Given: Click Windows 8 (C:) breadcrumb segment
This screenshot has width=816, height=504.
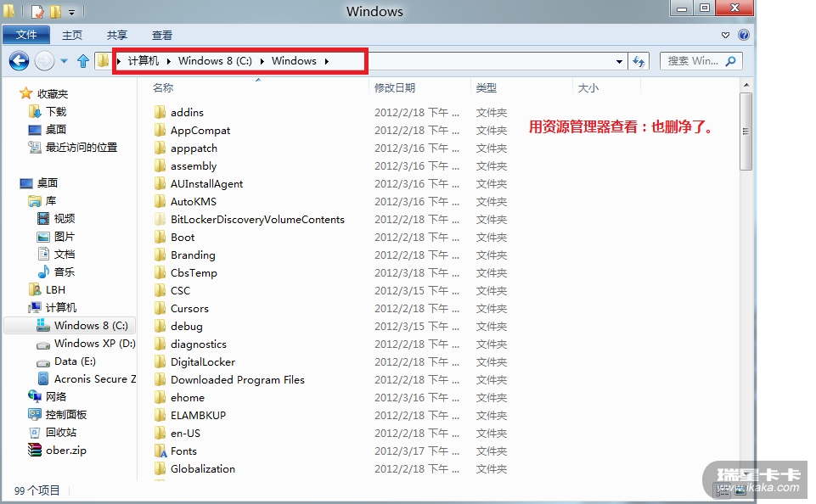Looking at the screenshot, I should point(215,61).
